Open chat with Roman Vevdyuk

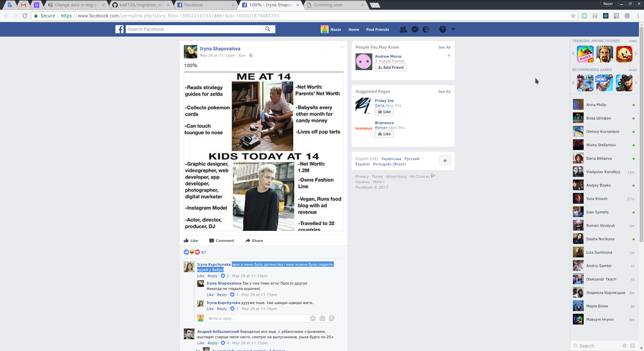click(x=604, y=225)
